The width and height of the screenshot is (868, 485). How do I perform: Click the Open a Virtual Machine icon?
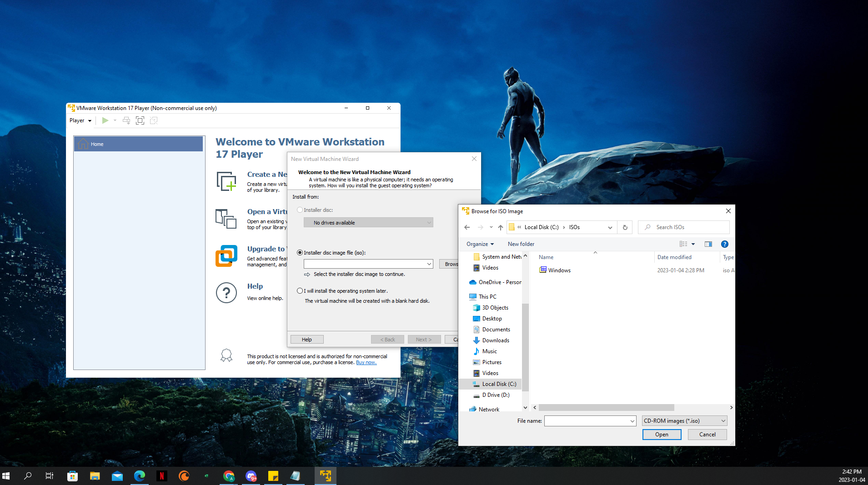(x=226, y=219)
